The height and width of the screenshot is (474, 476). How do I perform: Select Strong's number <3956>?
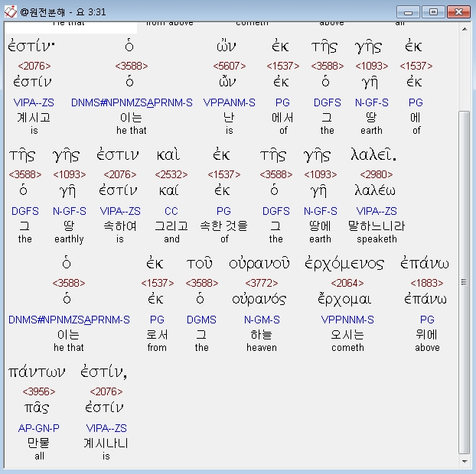39,391
